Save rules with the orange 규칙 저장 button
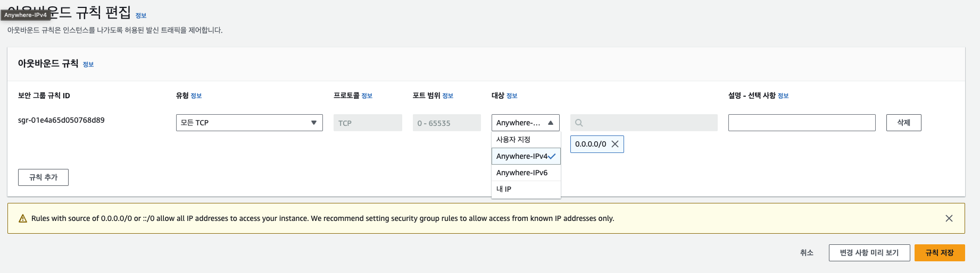This screenshot has width=980, height=273. click(939, 253)
